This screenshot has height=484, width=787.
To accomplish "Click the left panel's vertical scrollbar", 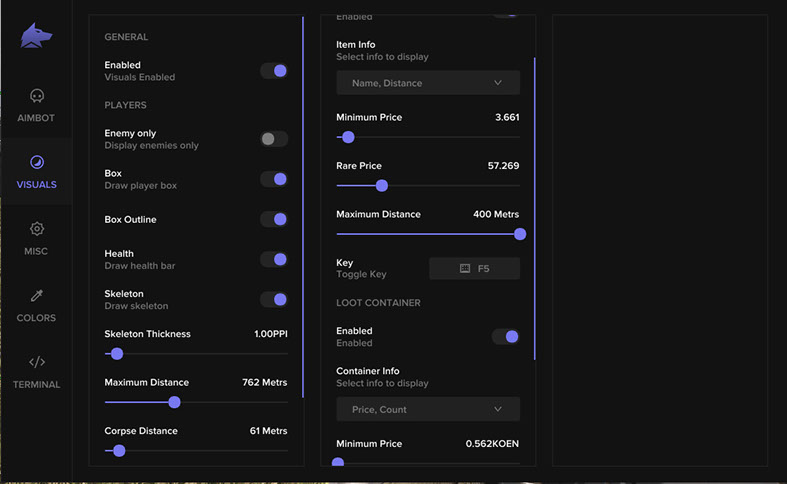I will point(303,200).
